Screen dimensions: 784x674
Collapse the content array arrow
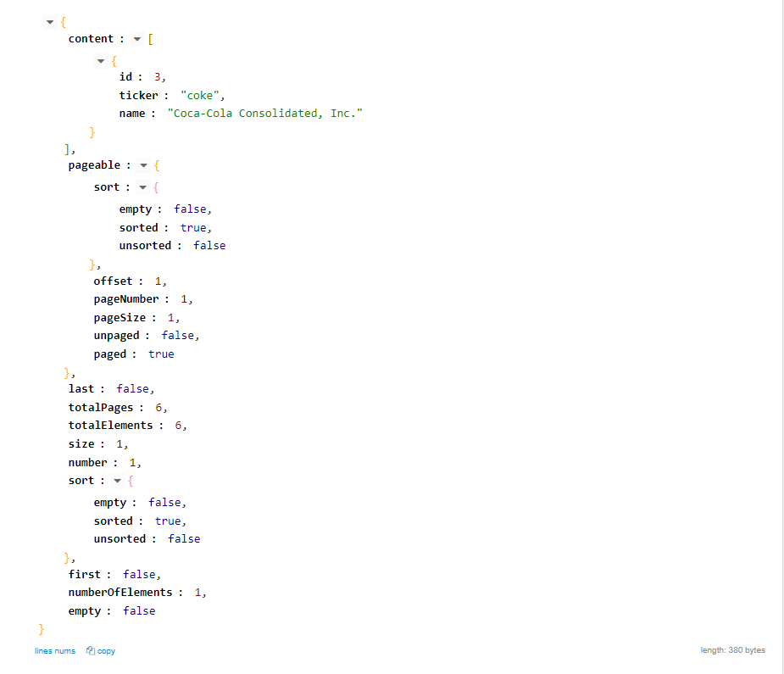coord(137,39)
